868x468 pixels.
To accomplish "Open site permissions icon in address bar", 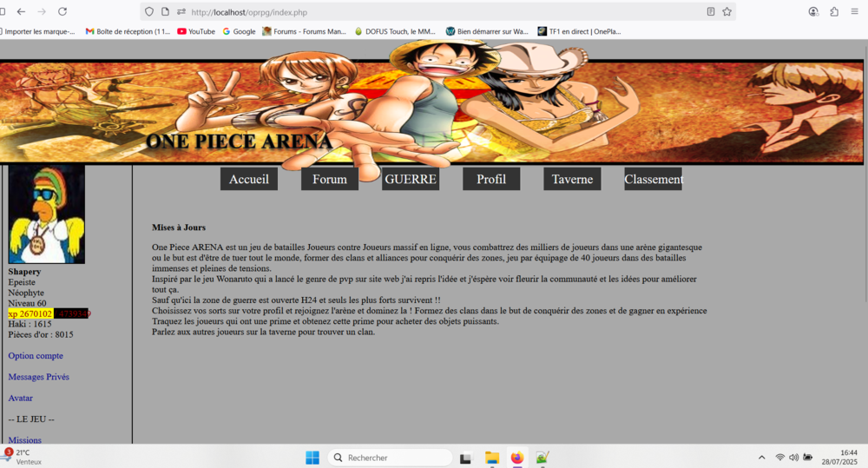I will click(x=181, y=11).
